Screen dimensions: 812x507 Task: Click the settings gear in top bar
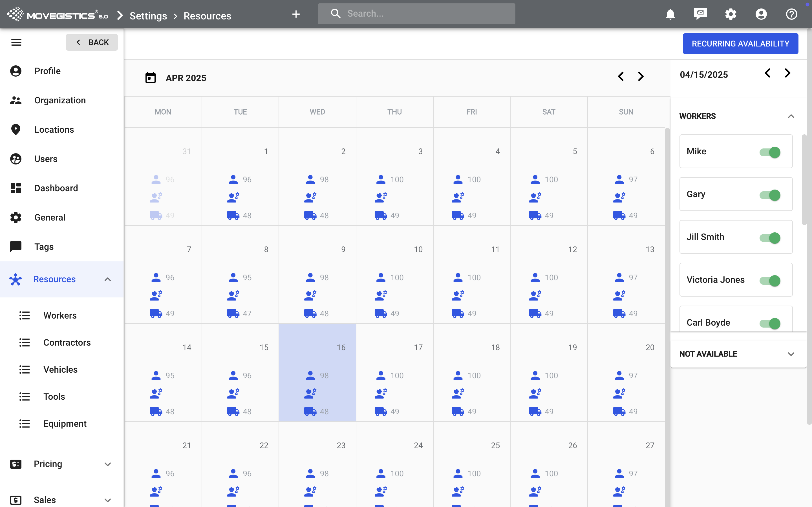pos(731,14)
